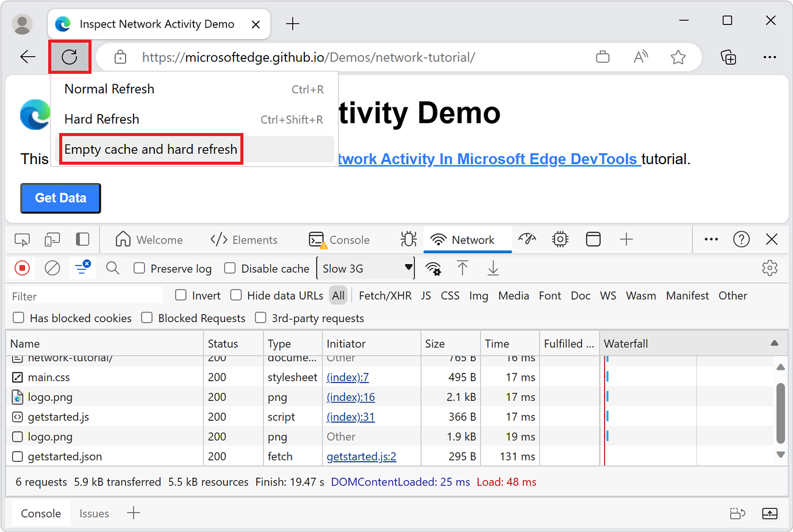793x532 pixels.
Task: Toggle the network filter bar icon
Action: (82, 268)
